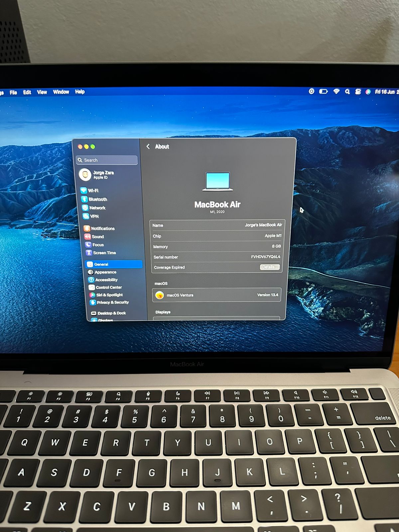Activate Siri from the menu bar
Screen dimensions: 399x532
coord(368,92)
